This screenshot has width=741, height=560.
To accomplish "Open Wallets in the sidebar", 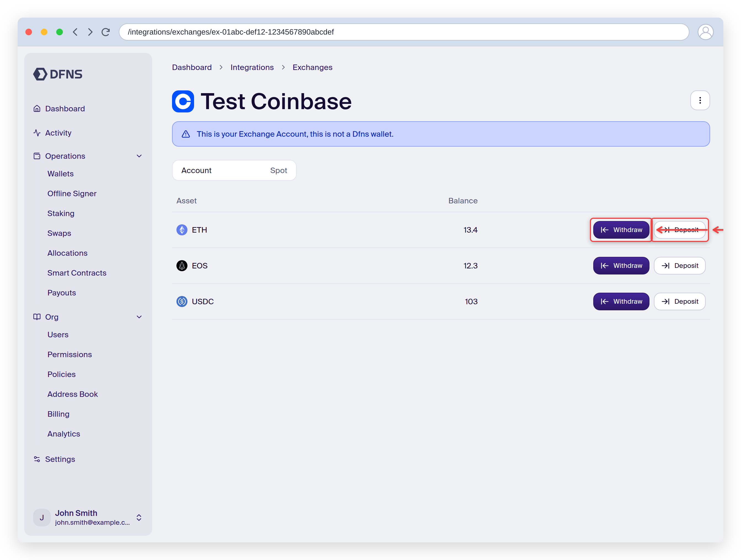I will coord(60,174).
